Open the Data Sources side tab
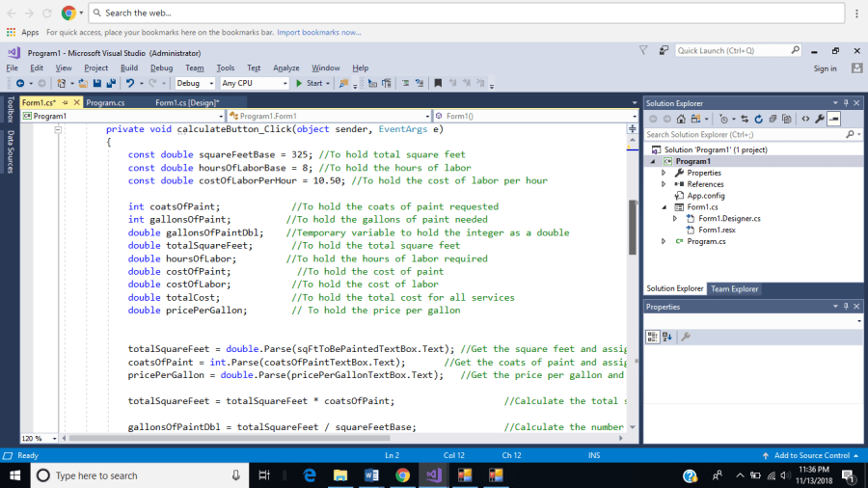Viewport: 868px width, 488px height. [10, 151]
